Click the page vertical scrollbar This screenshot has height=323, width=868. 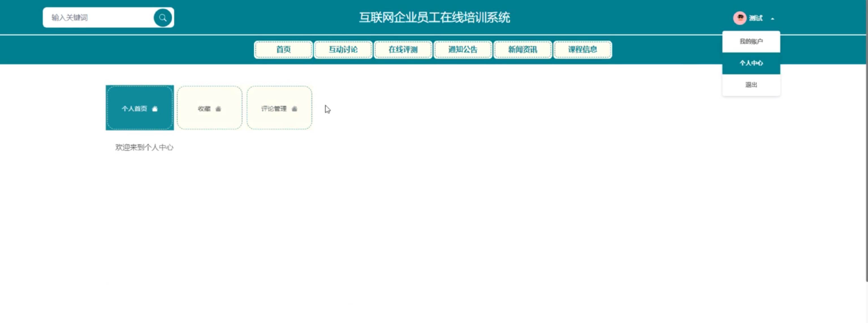(x=866, y=151)
